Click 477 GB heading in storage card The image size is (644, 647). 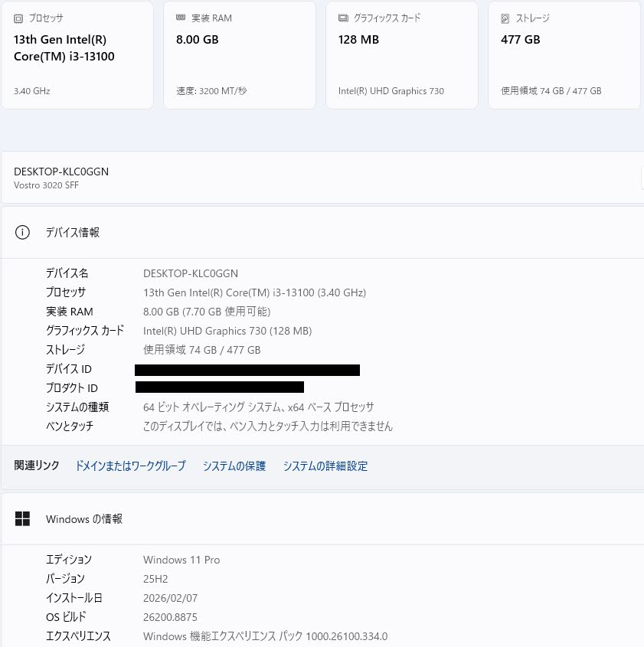pyautogui.click(x=521, y=40)
